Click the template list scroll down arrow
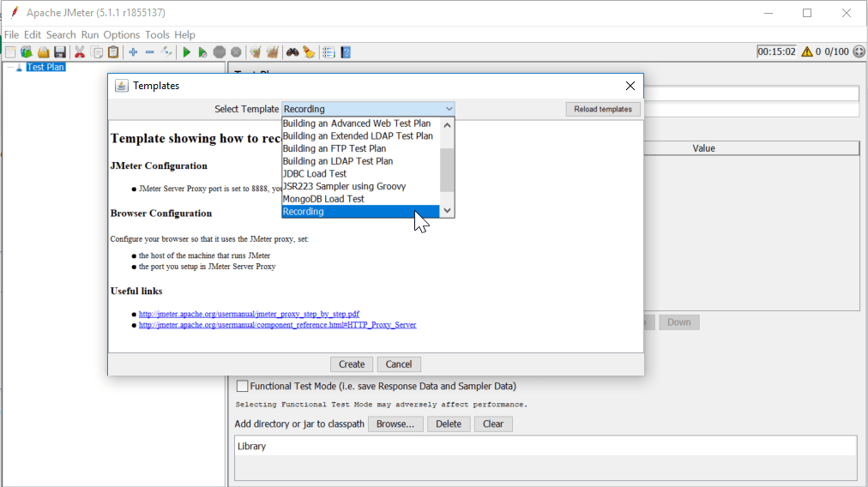 (x=447, y=211)
